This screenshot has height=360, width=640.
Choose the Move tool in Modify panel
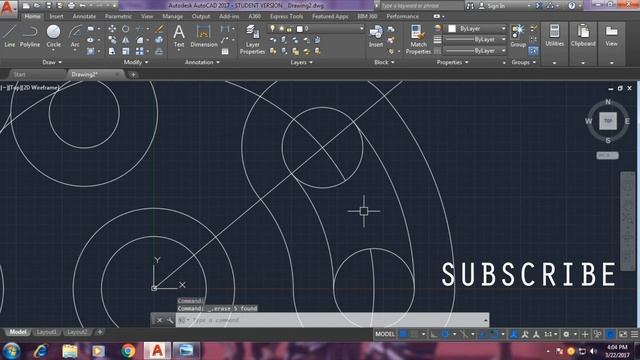point(112,29)
